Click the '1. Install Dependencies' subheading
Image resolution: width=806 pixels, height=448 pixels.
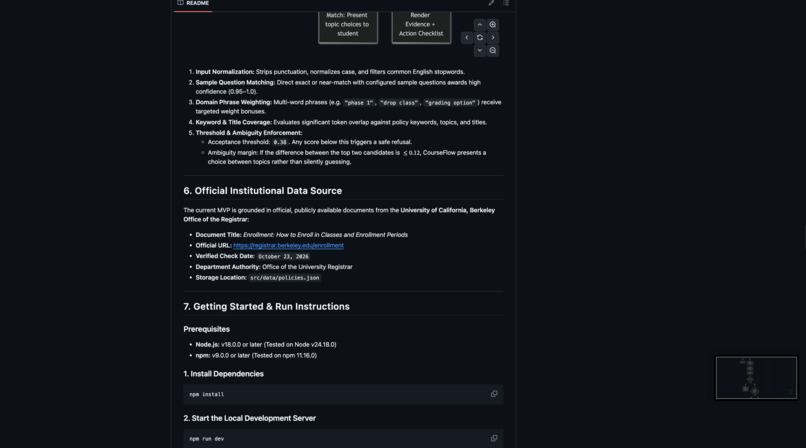pos(224,374)
